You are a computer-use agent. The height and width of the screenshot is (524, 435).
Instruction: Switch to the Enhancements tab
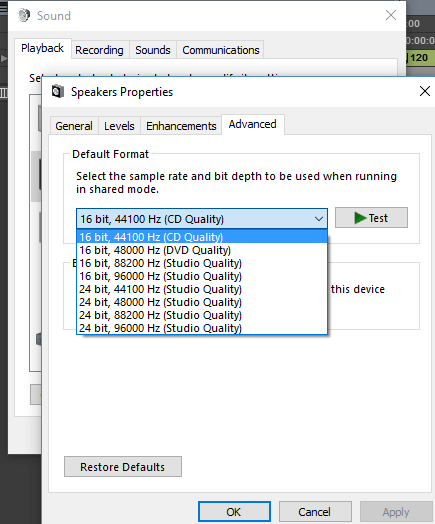click(181, 126)
